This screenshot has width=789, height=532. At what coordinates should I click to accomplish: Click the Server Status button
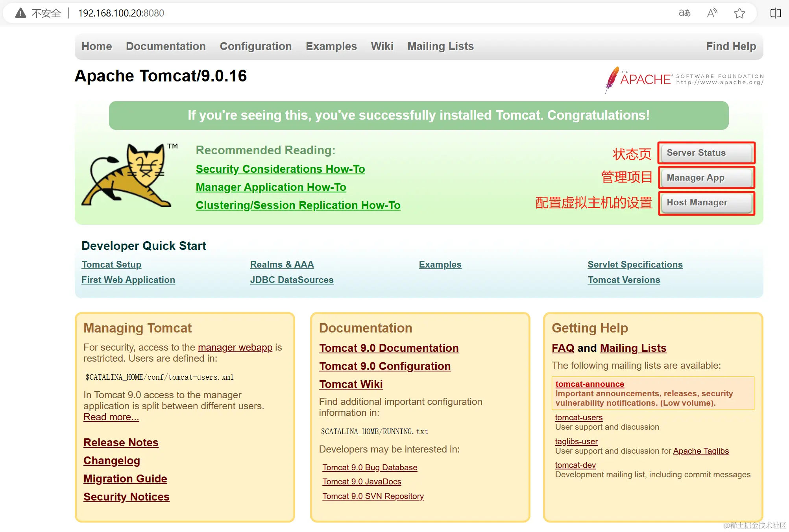[707, 153]
